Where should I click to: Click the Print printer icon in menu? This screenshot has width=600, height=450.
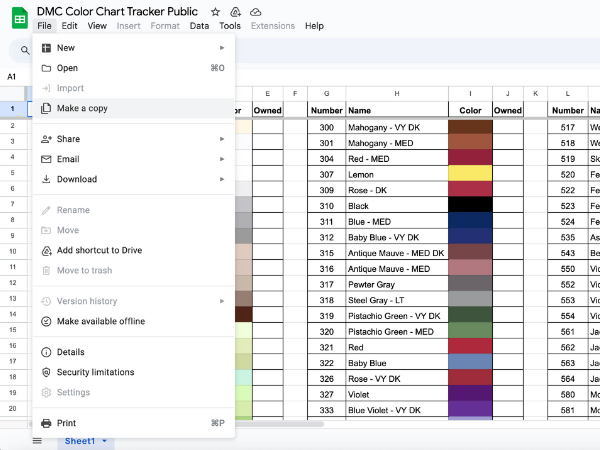click(x=46, y=423)
